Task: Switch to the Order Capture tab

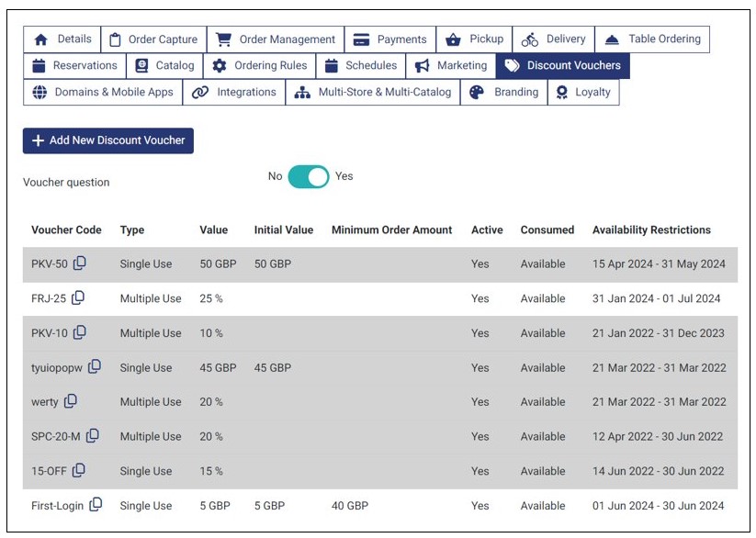Action: [x=153, y=39]
